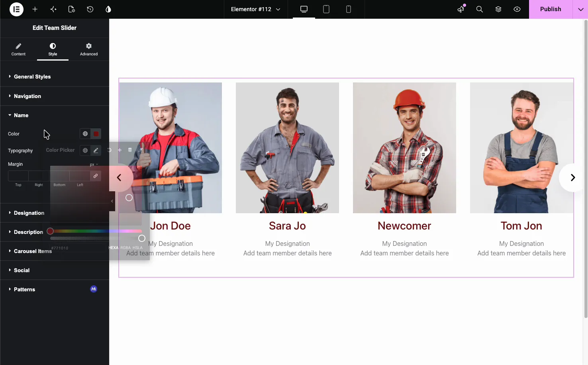Image resolution: width=588 pixels, height=365 pixels.
Task: Open the What's New megaphone icon
Action: (461, 9)
